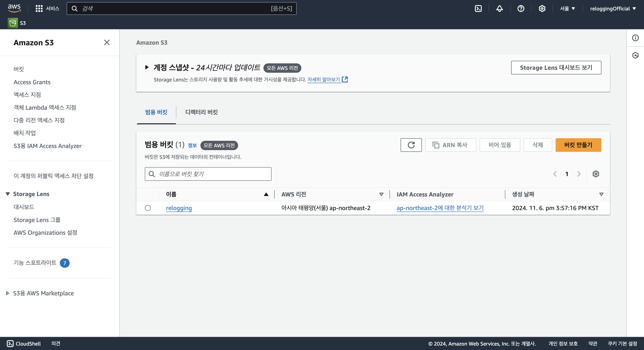Open the 서울 region dropdown
The height and width of the screenshot is (350, 644).
(x=567, y=9)
